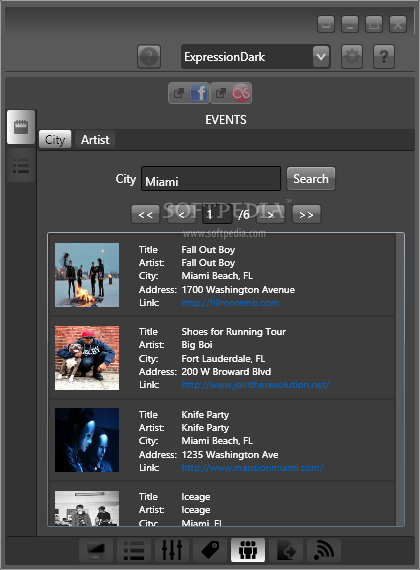Click the Big Boi artist name
The width and height of the screenshot is (420, 570).
click(x=197, y=345)
